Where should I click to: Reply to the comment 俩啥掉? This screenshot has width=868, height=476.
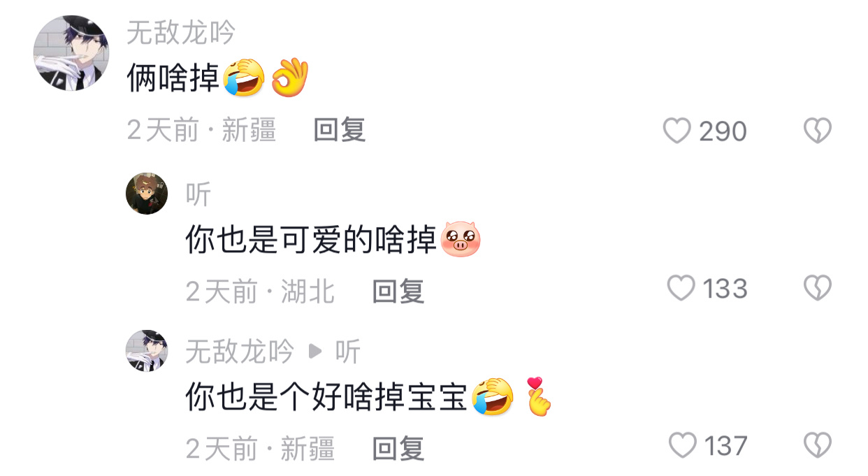(x=340, y=130)
